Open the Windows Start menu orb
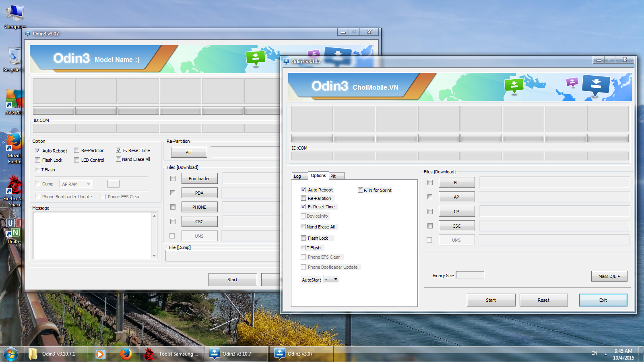This screenshot has width=644, height=362. click(11, 354)
